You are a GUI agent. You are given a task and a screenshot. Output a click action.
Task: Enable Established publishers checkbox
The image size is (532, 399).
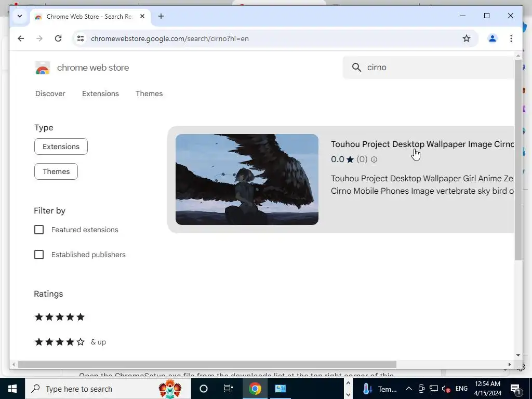pos(39,255)
